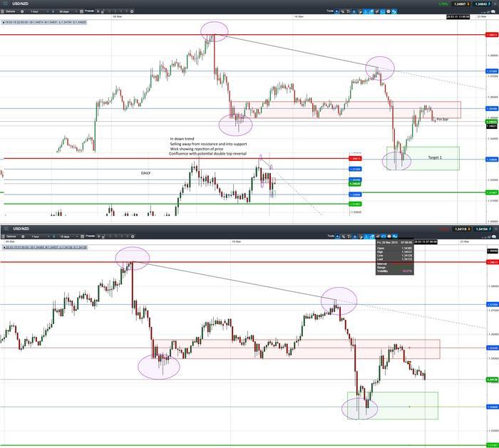This screenshot has width=499, height=448.
Task: Select the green 1.31407 level label on the top chart axis
Action: (x=492, y=192)
